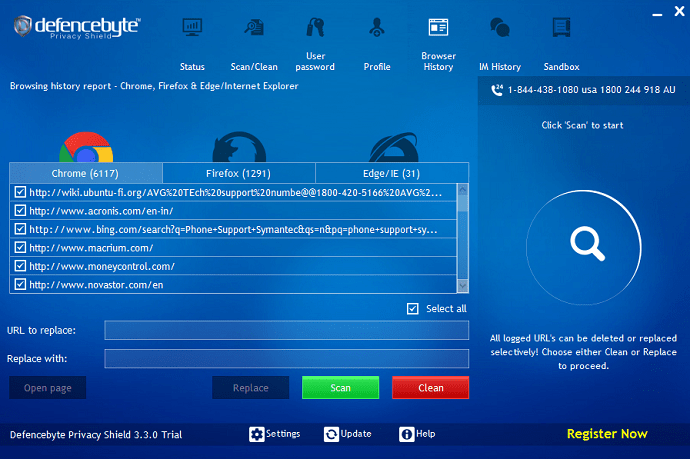
Task: Open the Profile section label
Action: point(377,67)
